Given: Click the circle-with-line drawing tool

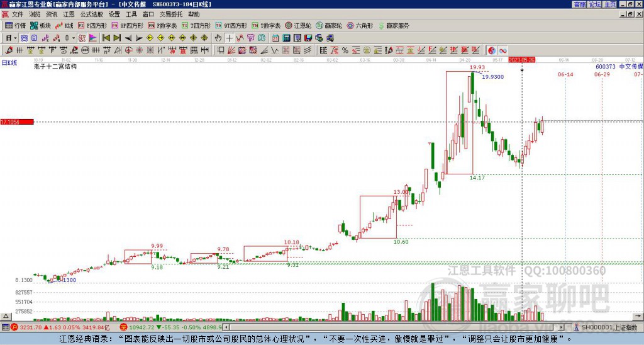Looking at the screenshot, I should point(85,50).
